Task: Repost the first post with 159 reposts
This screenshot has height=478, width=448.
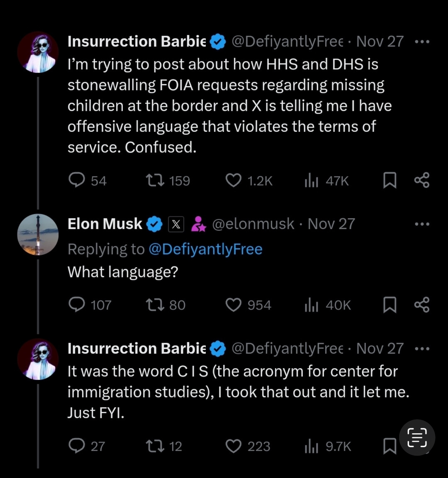Action: click(x=155, y=180)
